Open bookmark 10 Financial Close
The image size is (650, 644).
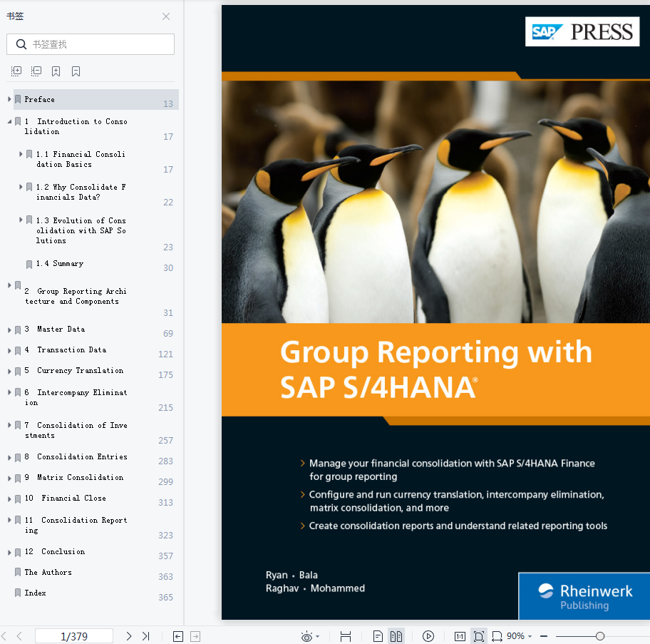pyautogui.click(x=66, y=498)
